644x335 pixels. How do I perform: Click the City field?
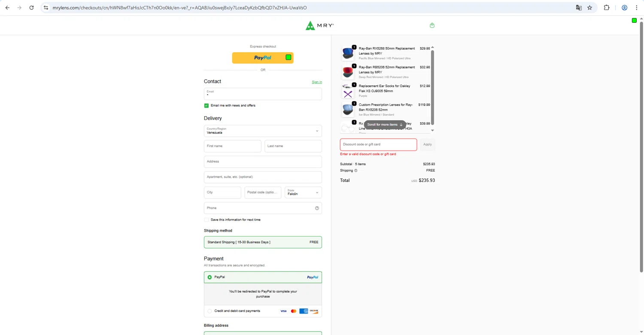click(x=222, y=193)
